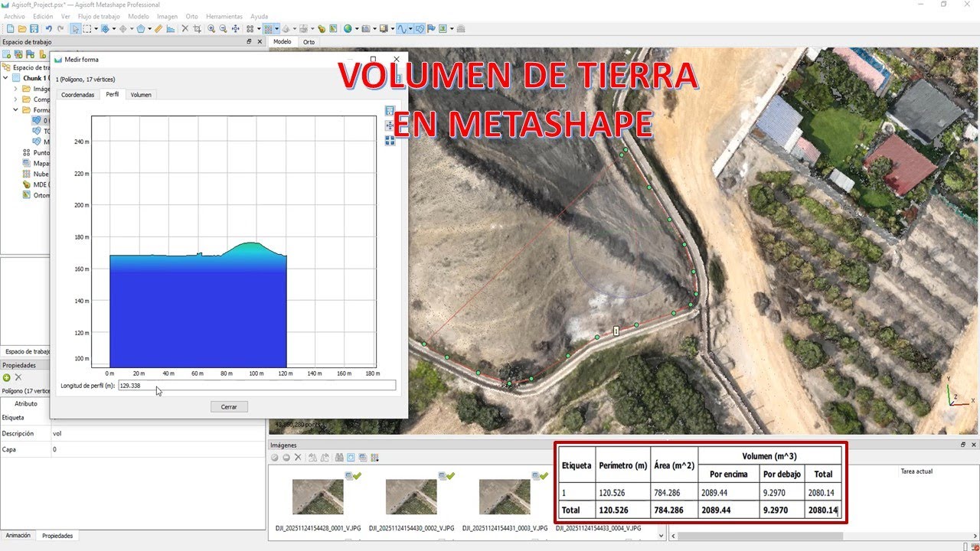Image resolution: width=980 pixels, height=551 pixels.
Task: Toggle the Show Markers flag in toolbar
Action: (x=431, y=28)
